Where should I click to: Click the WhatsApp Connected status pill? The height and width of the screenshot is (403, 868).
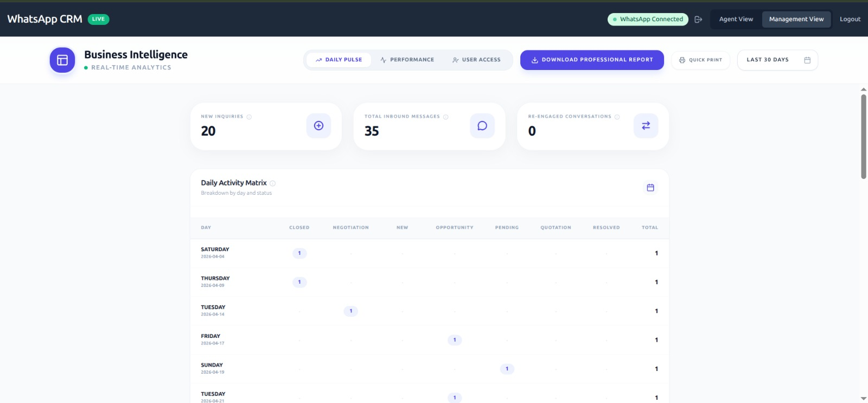pos(648,20)
